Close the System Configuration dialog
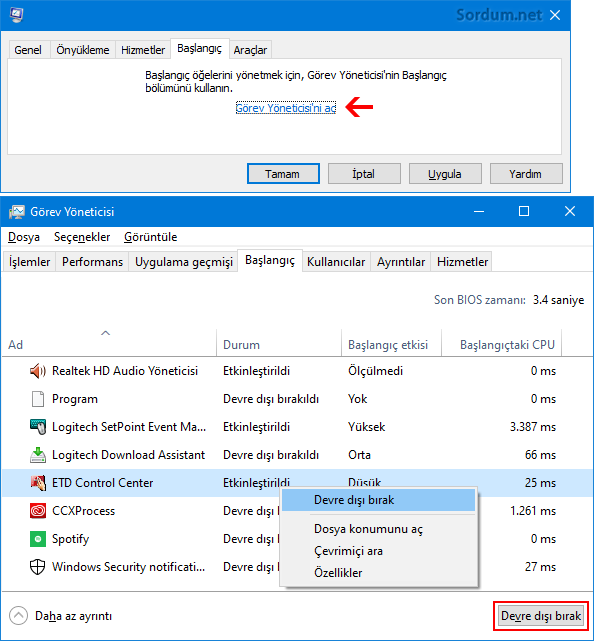Screen dimensions: 594x641 [x=555, y=15]
